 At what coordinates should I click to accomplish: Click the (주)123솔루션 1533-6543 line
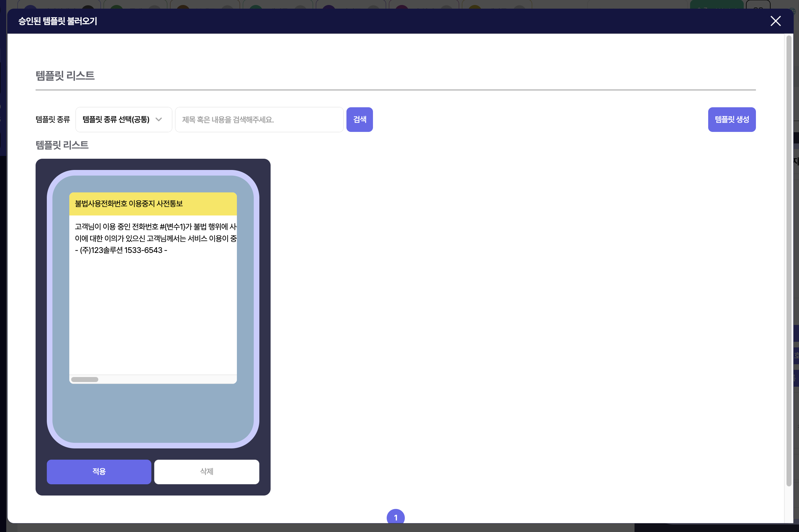tap(121, 250)
